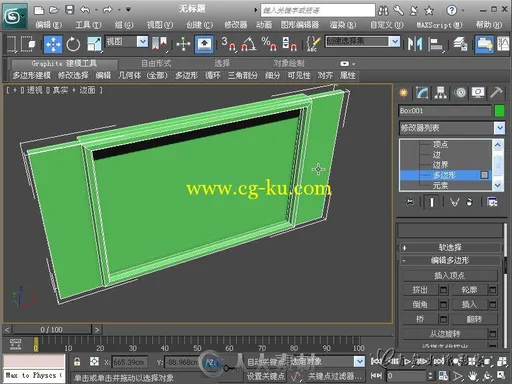Toggle keyboard shortcut override icon

(x=204, y=44)
